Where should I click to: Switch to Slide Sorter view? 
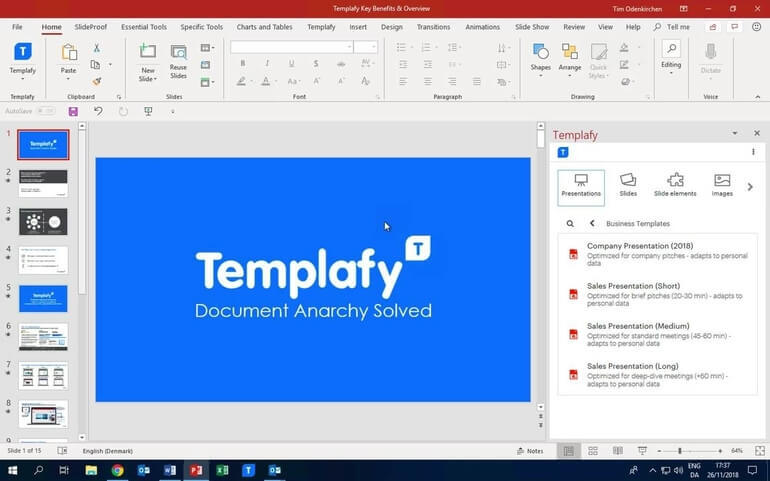593,451
